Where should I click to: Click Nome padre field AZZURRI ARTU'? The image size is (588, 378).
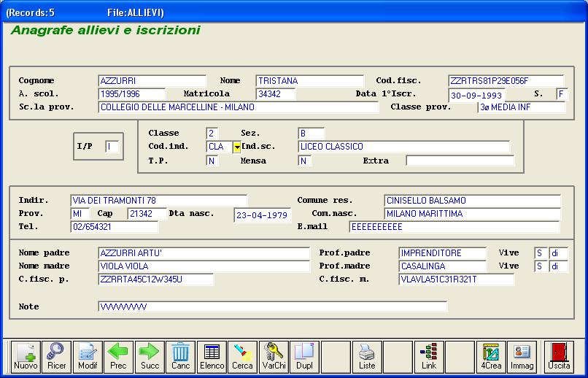[x=204, y=253]
